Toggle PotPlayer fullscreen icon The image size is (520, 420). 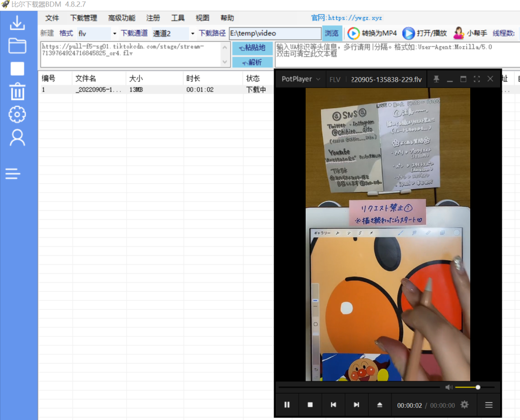click(x=477, y=79)
